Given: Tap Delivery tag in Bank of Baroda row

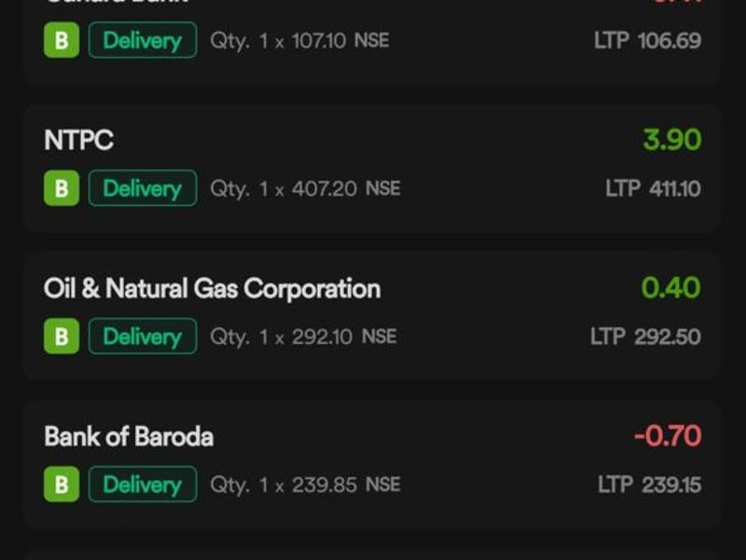Looking at the screenshot, I should [x=143, y=485].
